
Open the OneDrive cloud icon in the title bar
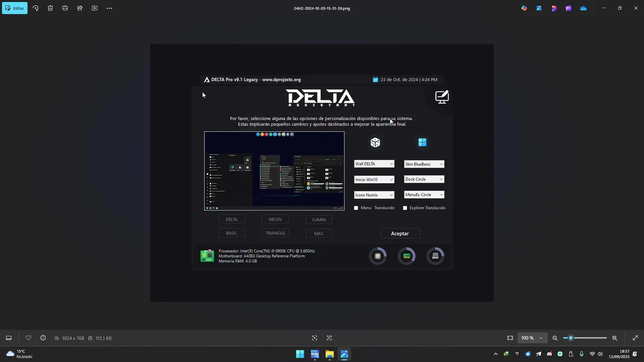(583, 8)
